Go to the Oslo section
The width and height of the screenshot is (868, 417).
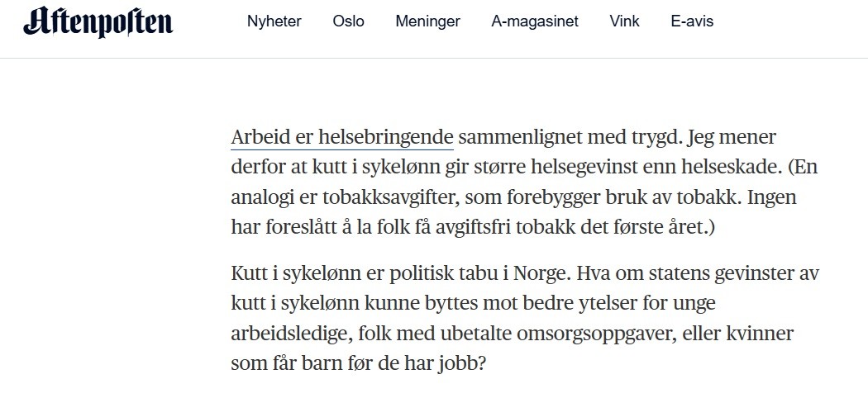tap(348, 21)
